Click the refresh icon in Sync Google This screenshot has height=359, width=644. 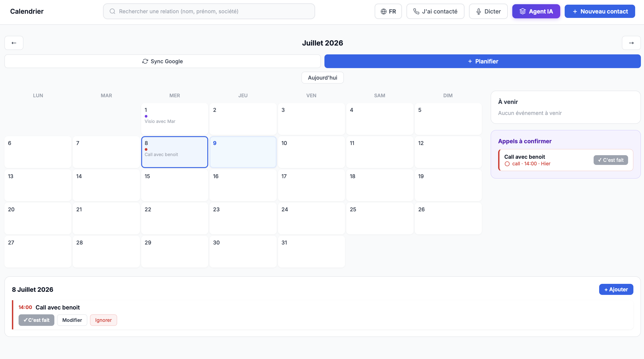pyautogui.click(x=145, y=61)
